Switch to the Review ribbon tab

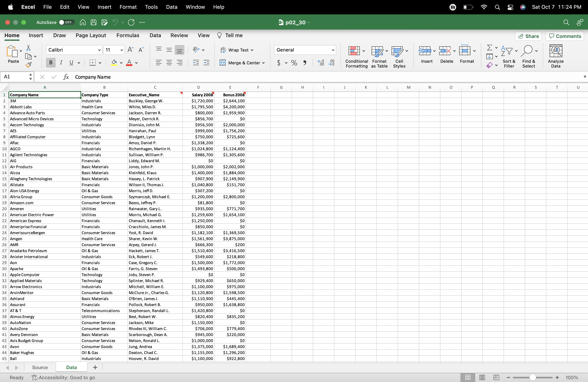[x=179, y=36]
